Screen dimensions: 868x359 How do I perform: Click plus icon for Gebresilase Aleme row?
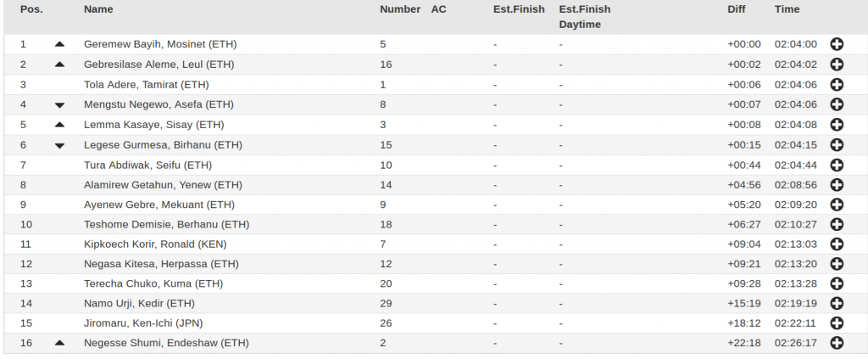(837, 65)
